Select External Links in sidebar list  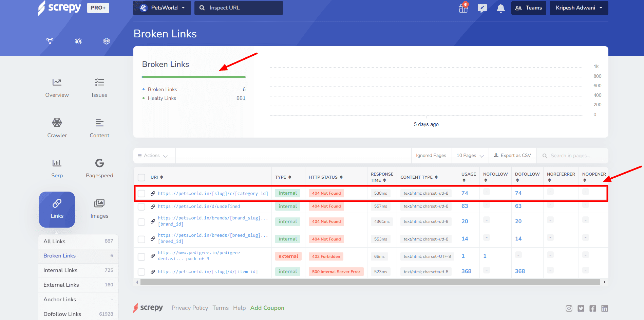61,285
